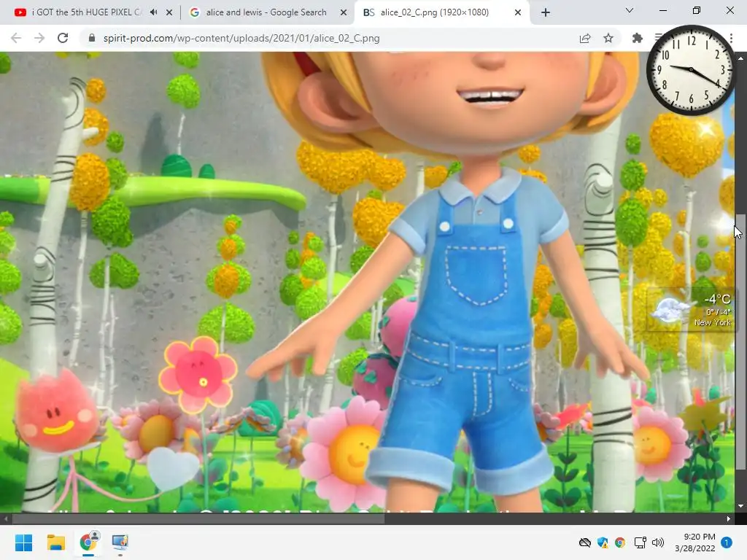Mute the audio on the YouTube tab
747x560 pixels.
pos(153,12)
